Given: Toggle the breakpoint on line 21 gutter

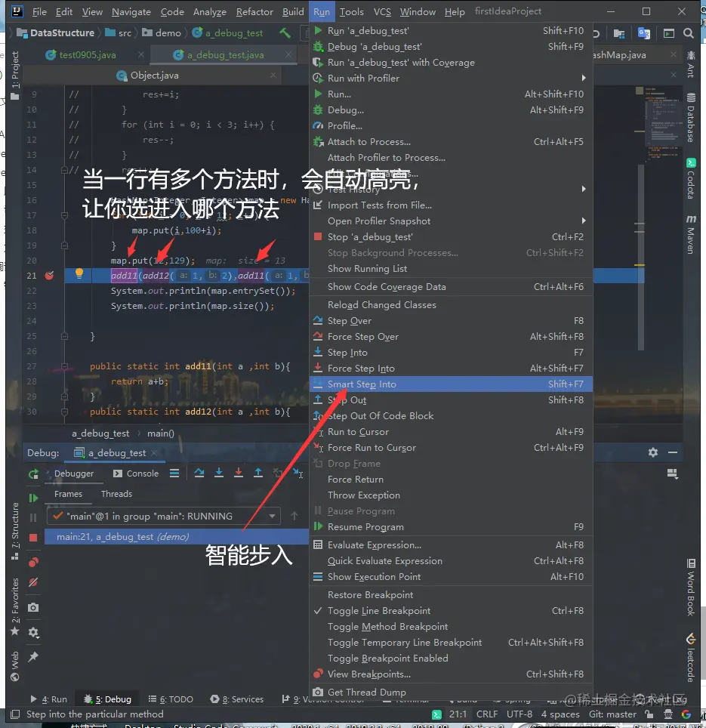Looking at the screenshot, I should pyautogui.click(x=49, y=275).
